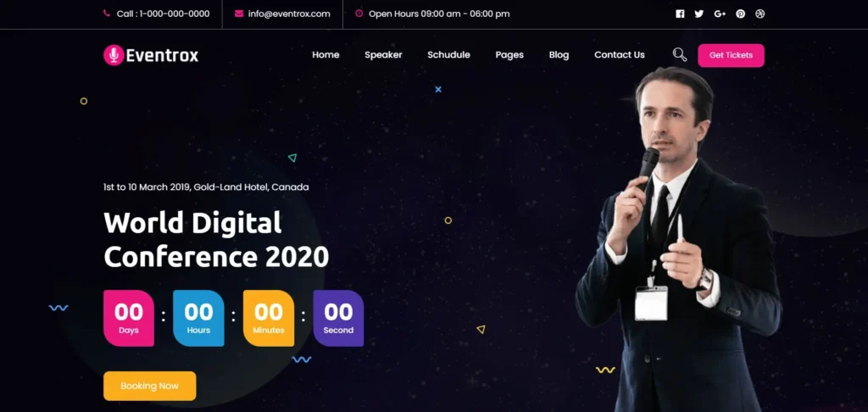Expand the Pages menu
This screenshot has height=412, width=868.
click(x=509, y=55)
